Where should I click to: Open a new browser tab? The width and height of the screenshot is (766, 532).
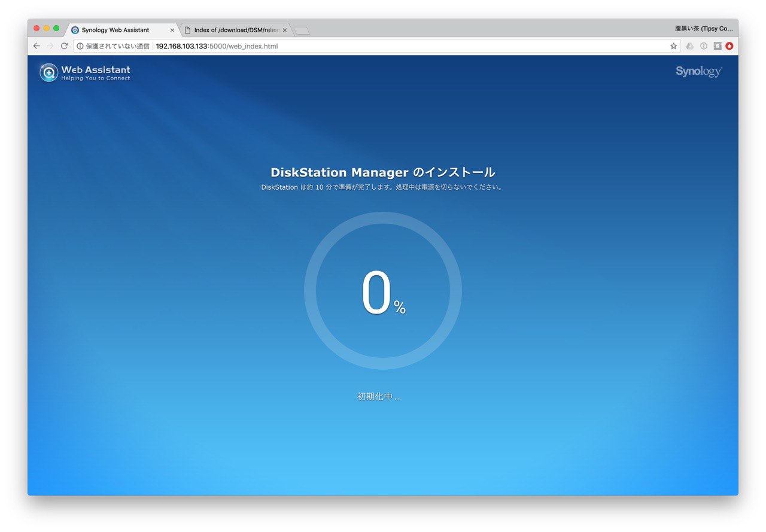click(302, 31)
